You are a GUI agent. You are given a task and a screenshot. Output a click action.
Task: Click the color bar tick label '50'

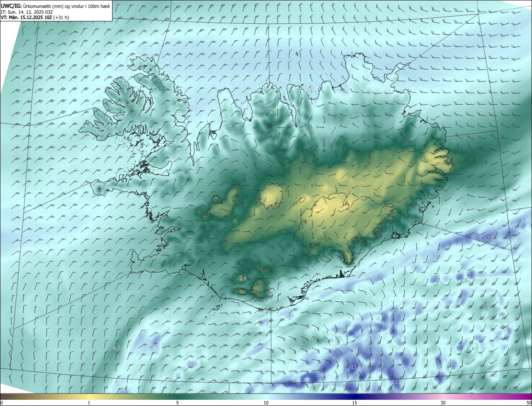pyautogui.click(x=529, y=403)
